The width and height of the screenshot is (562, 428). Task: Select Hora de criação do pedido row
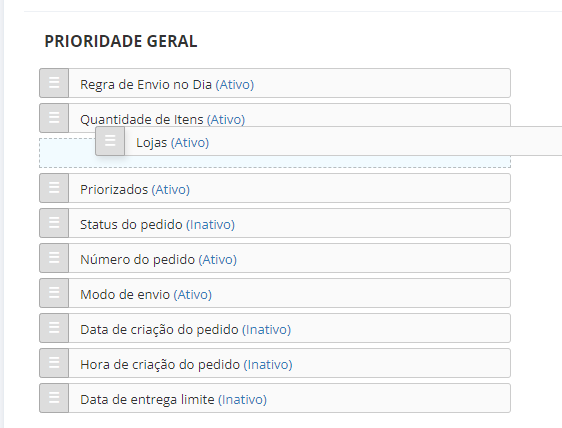(x=275, y=363)
